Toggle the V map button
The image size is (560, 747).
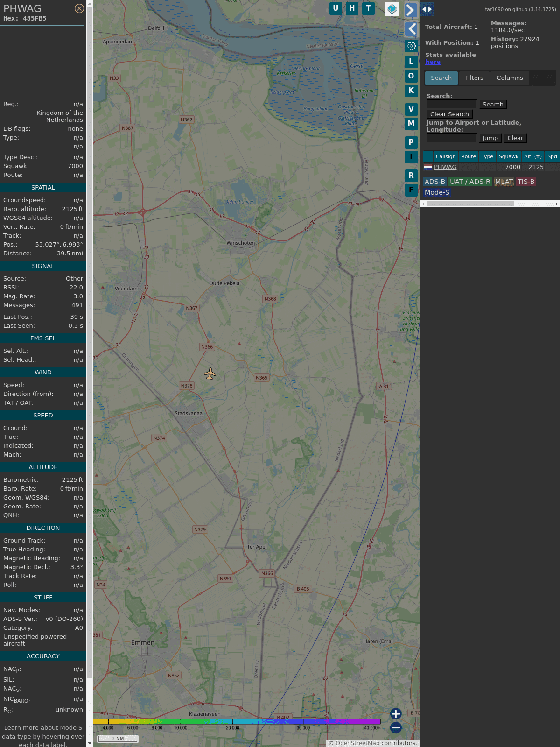click(411, 109)
